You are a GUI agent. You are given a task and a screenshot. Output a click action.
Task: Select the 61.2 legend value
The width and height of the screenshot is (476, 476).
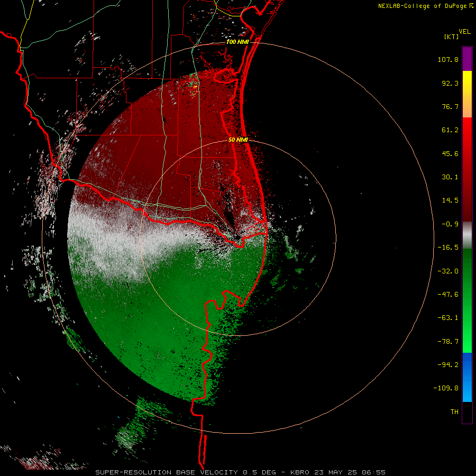pyautogui.click(x=450, y=130)
